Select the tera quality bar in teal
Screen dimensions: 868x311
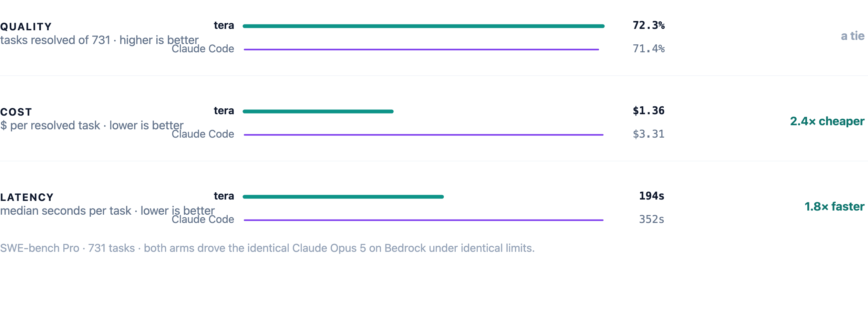click(424, 26)
